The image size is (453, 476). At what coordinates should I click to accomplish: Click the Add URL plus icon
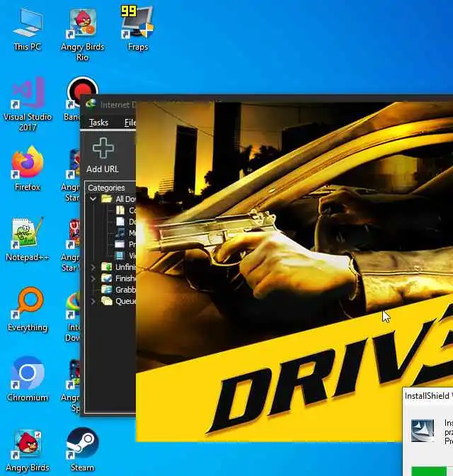[103, 148]
